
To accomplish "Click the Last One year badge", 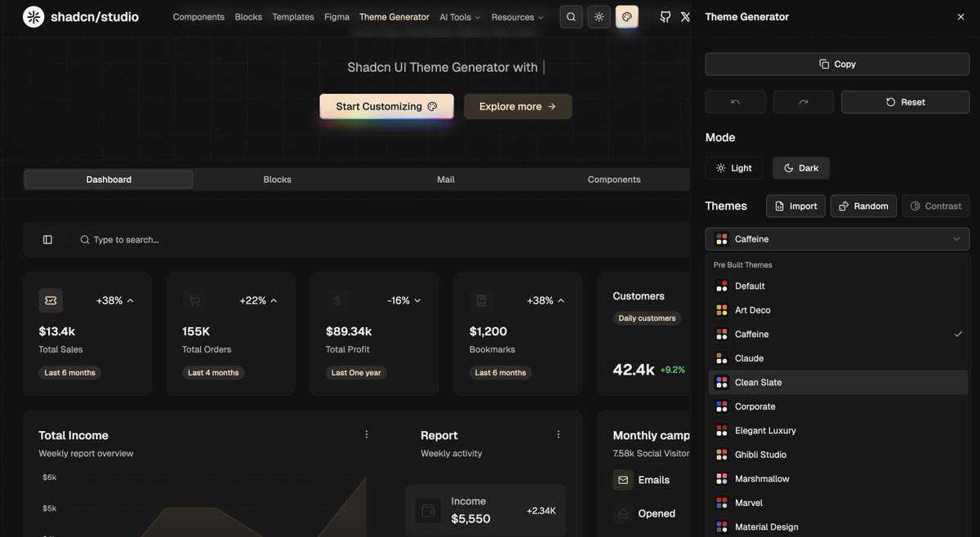I will tap(356, 372).
